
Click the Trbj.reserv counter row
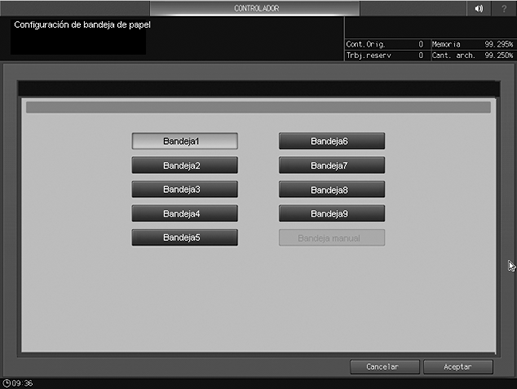tap(385, 55)
